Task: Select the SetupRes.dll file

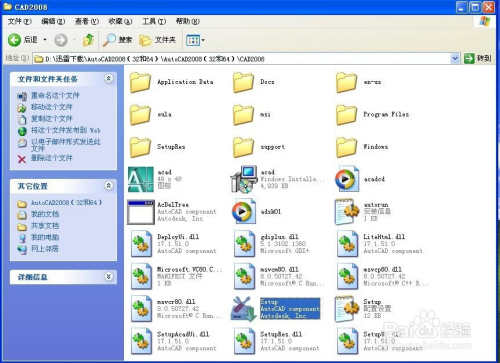Action: click(x=276, y=341)
